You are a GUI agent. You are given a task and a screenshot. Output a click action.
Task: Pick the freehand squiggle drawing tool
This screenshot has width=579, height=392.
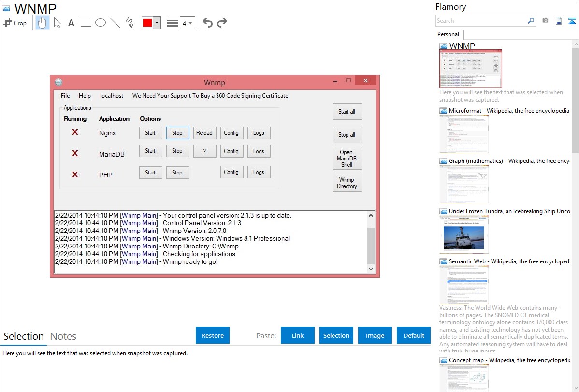tap(129, 23)
